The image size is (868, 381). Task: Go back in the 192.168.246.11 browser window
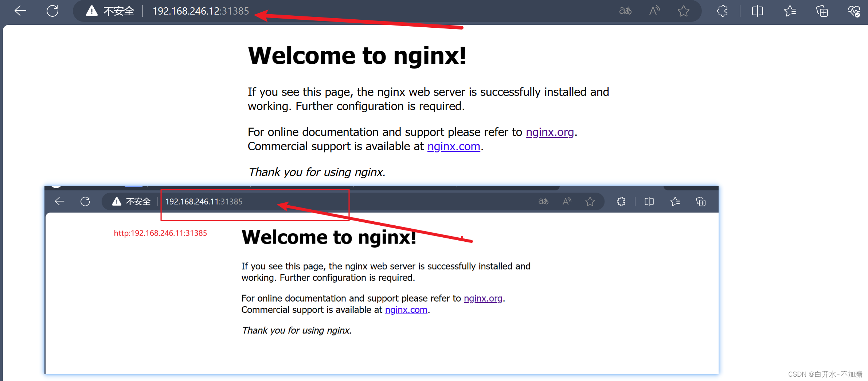click(59, 201)
